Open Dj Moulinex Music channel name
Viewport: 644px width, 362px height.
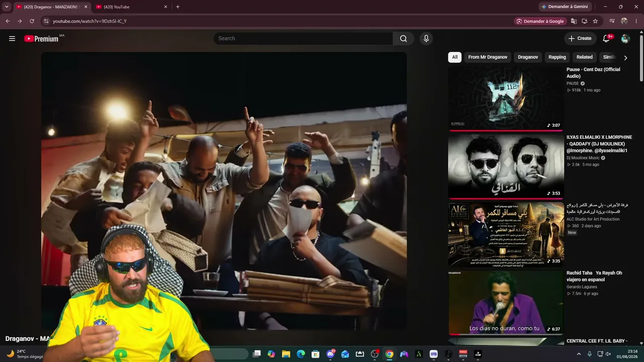tap(583, 158)
